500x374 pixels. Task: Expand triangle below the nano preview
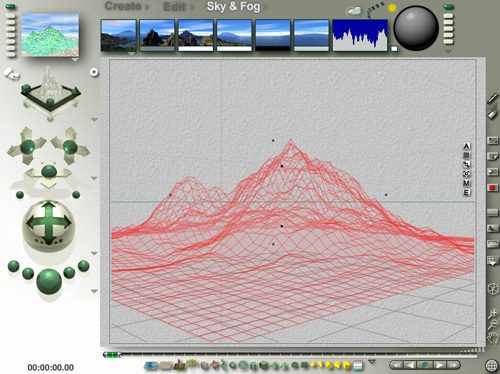(x=75, y=60)
